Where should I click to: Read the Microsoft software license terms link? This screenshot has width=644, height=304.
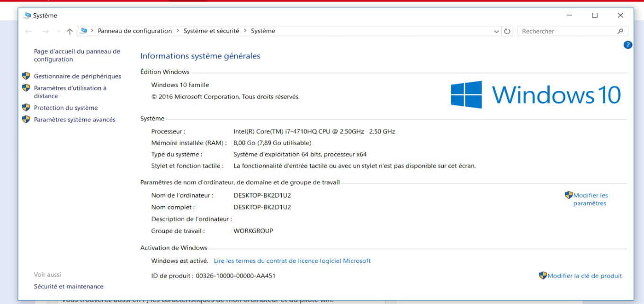tap(292, 261)
